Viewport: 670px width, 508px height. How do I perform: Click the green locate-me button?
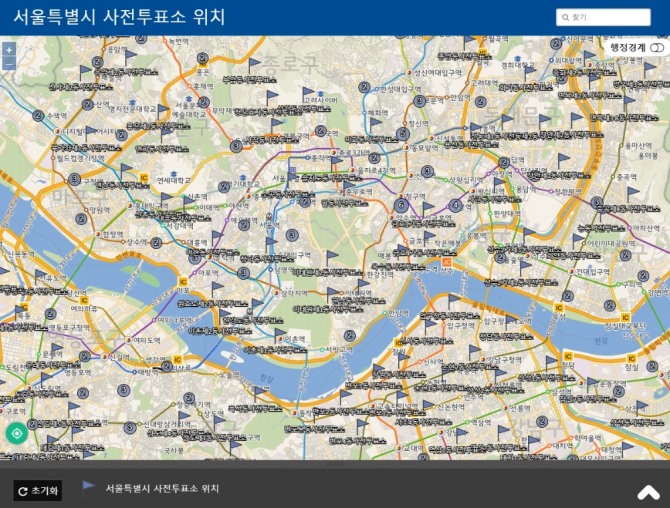click(x=17, y=434)
